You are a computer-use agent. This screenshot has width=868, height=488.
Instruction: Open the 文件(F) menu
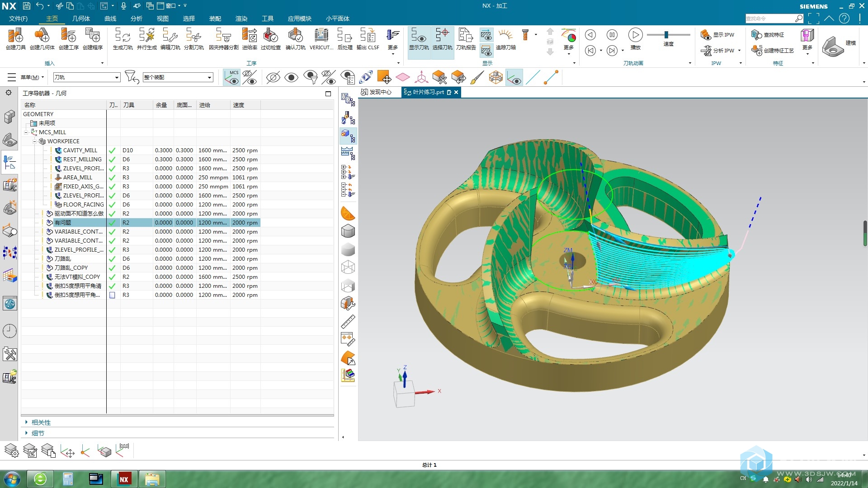pos(18,19)
